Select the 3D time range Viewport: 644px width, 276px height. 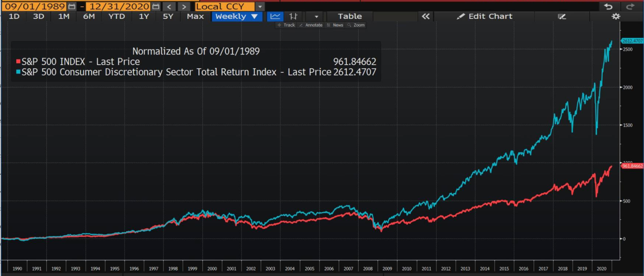[x=39, y=17]
